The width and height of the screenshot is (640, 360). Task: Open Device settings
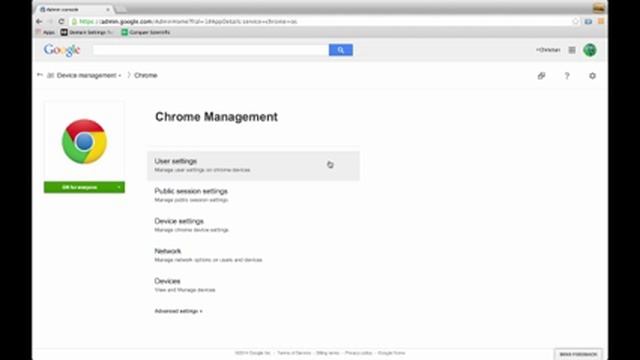pyautogui.click(x=191, y=225)
